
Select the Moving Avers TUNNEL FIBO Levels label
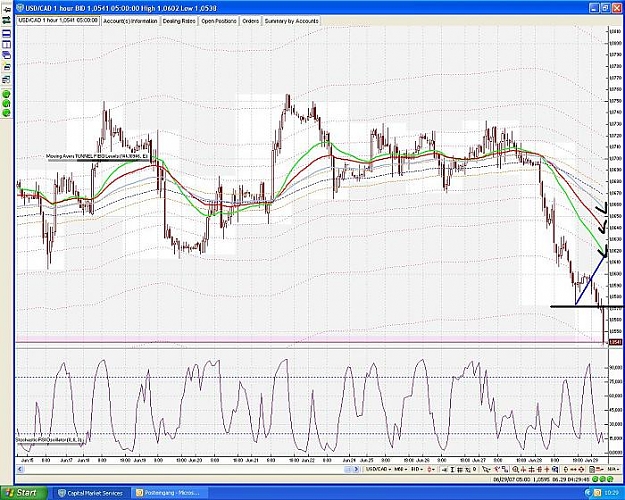(x=97, y=156)
